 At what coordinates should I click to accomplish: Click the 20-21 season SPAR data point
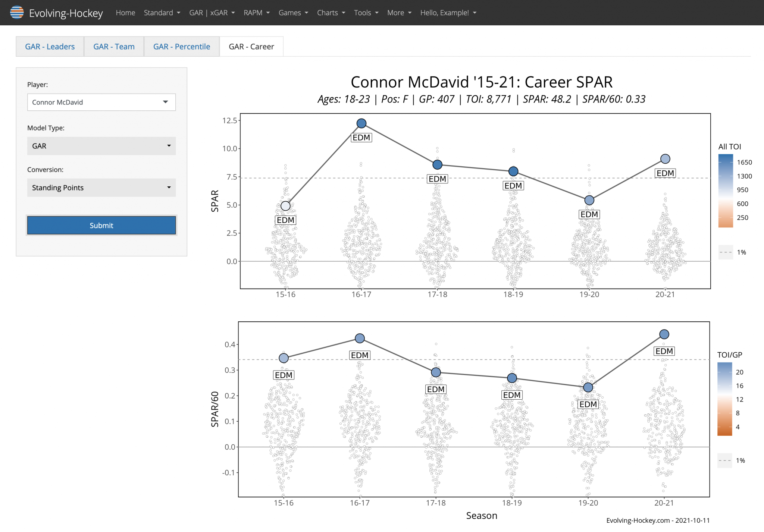tap(665, 159)
